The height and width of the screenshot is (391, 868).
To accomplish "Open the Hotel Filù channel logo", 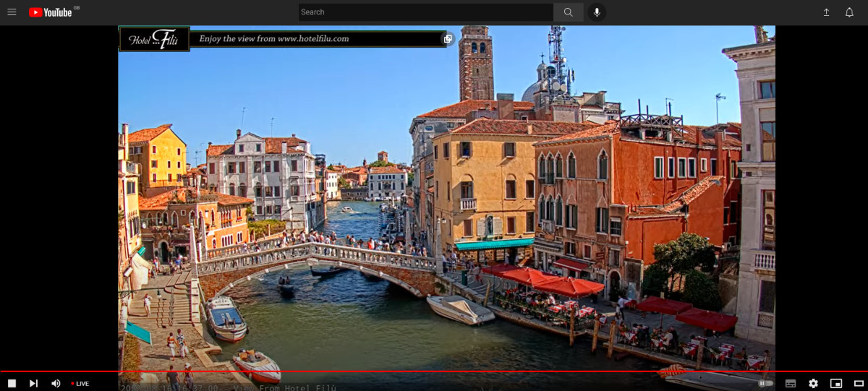I will (x=154, y=39).
